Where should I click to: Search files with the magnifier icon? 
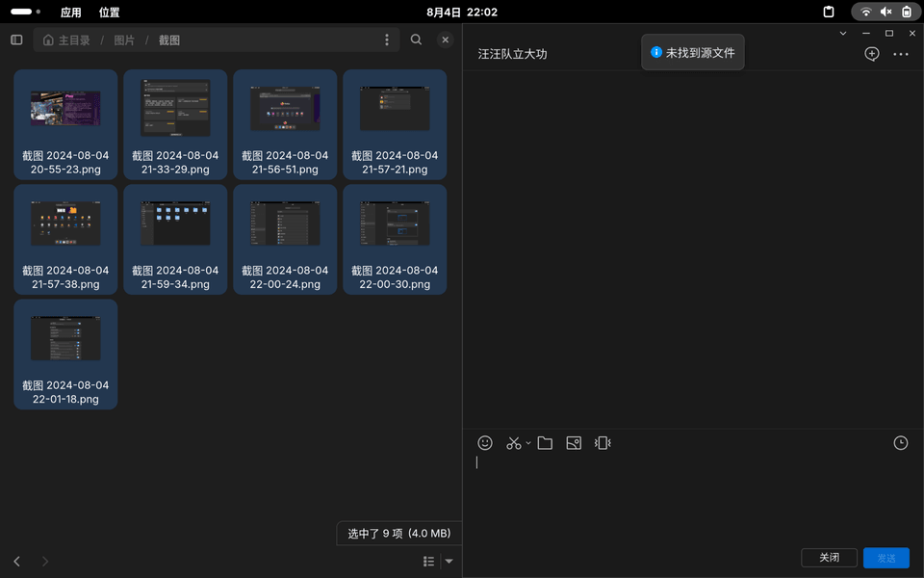click(x=416, y=40)
